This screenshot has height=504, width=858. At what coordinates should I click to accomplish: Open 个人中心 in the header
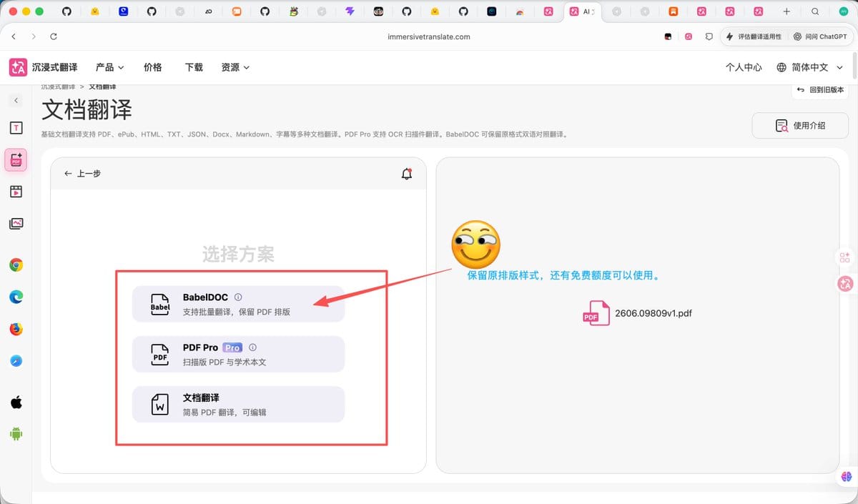pyautogui.click(x=744, y=67)
